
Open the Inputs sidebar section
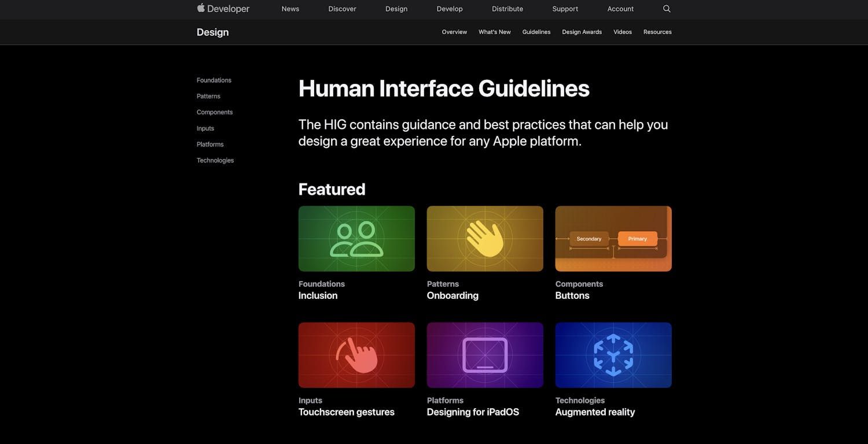[205, 128]
